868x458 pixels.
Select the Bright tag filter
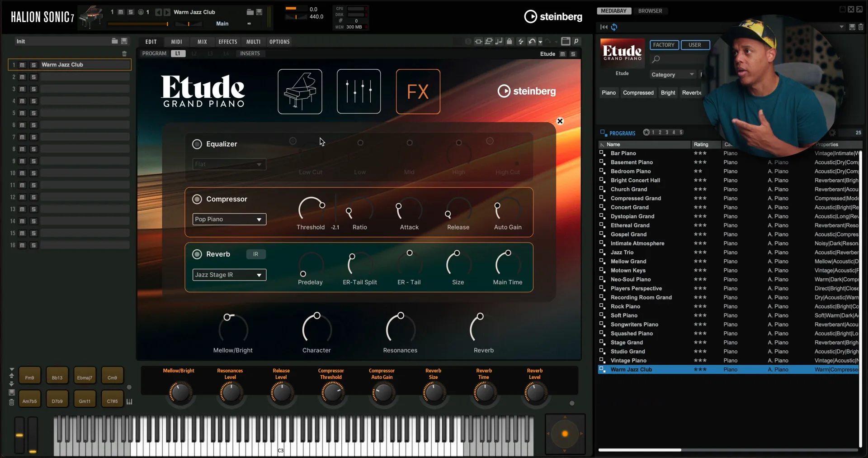click(x=668, y=93)
